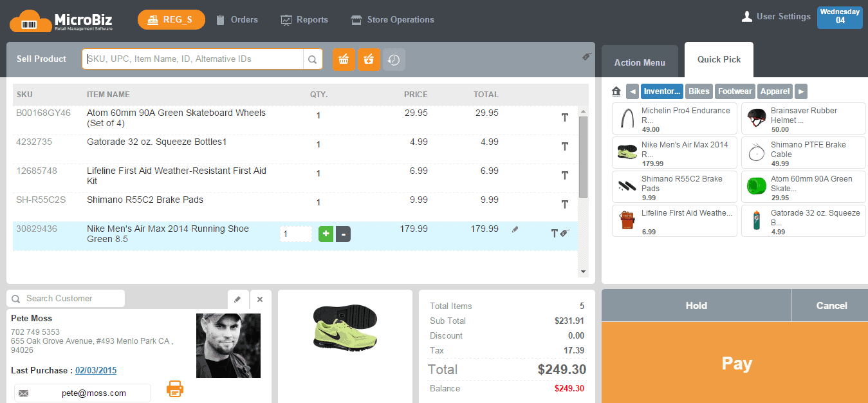This screenshot has height=403, width=868.
Task: Click the first orange basket icon
Action: (x=344, y=59)
